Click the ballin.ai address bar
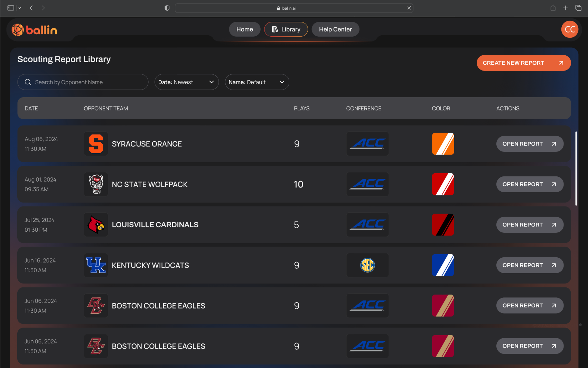This screenshot has width=588, height=368. [x=294, y=8]
